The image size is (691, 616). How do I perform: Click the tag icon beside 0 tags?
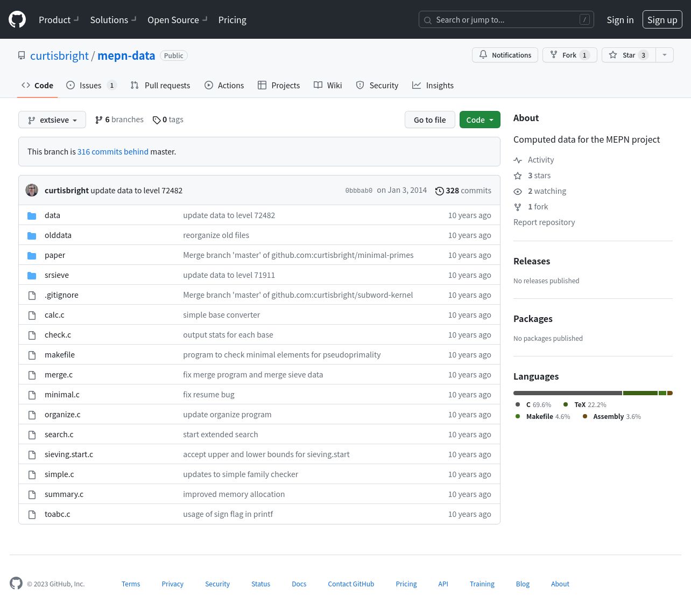click(157, 120)
